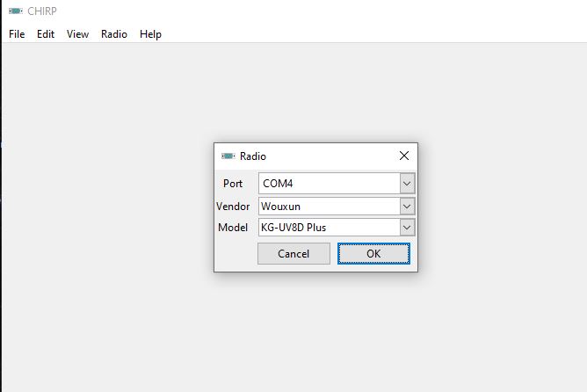Open the Help menu

pyautogui.click(x=150, y=34)
